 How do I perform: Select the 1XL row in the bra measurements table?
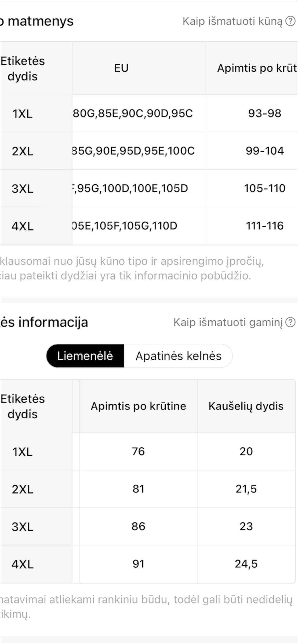(x=23, y=452)
